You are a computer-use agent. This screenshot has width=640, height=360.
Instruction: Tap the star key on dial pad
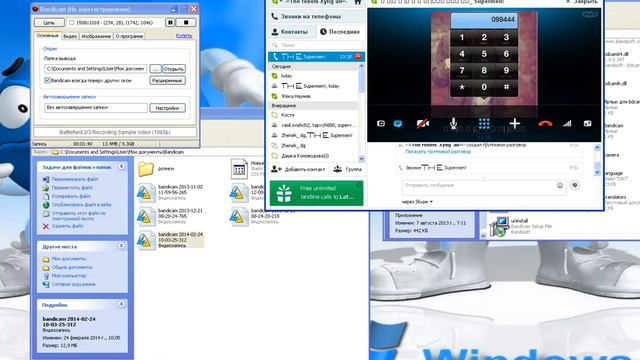pos(462,87)
